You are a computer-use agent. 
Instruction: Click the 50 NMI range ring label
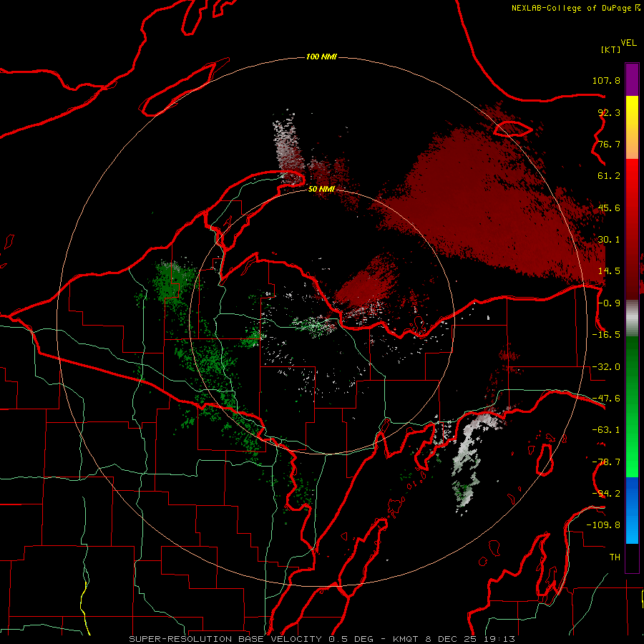[321, 189]
